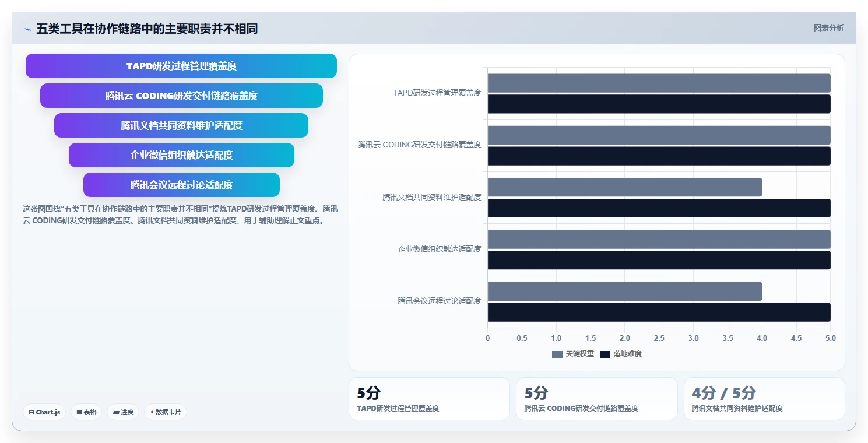This screenshot has width=868, height=443.
Task: Click the title 五类工具在协作链路中的主要职责并不相同
Action: point(147,29)
